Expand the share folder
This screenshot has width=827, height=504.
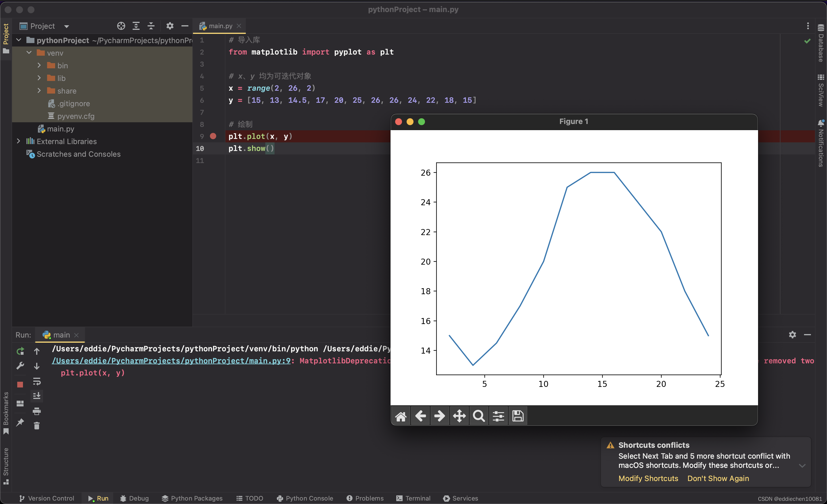[39, 91]
